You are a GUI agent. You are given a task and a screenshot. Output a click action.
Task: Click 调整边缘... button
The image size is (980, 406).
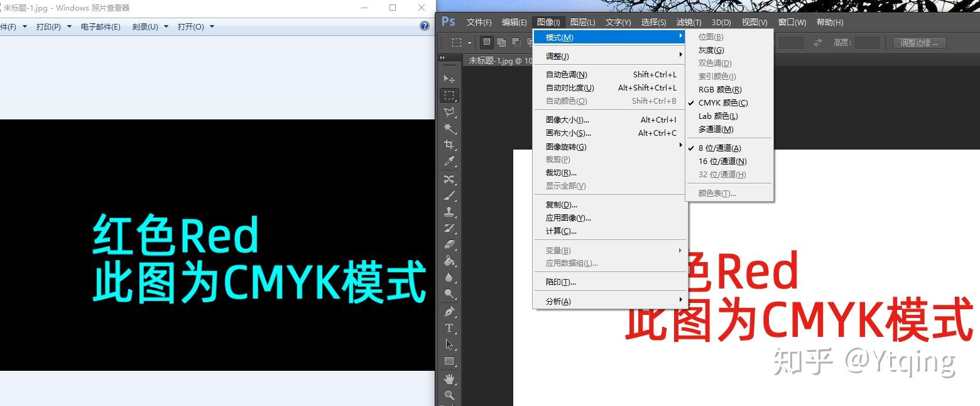[919, 43]
